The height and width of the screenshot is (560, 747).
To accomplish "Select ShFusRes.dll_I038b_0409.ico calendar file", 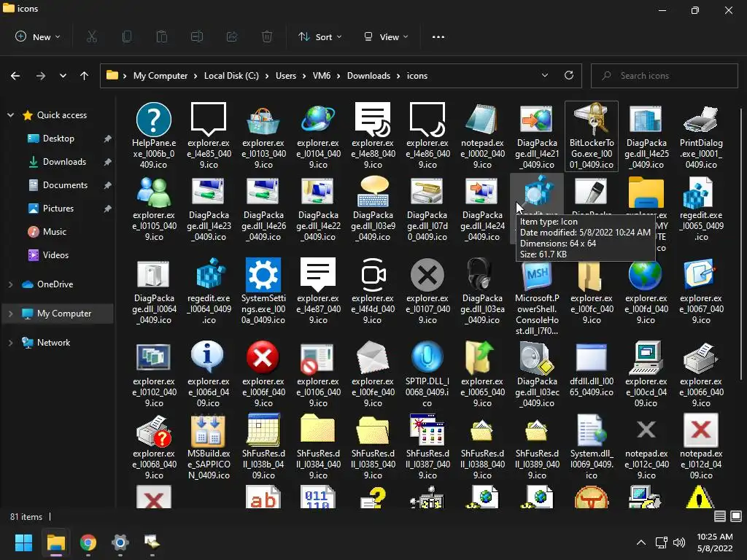I will [263, 447].
